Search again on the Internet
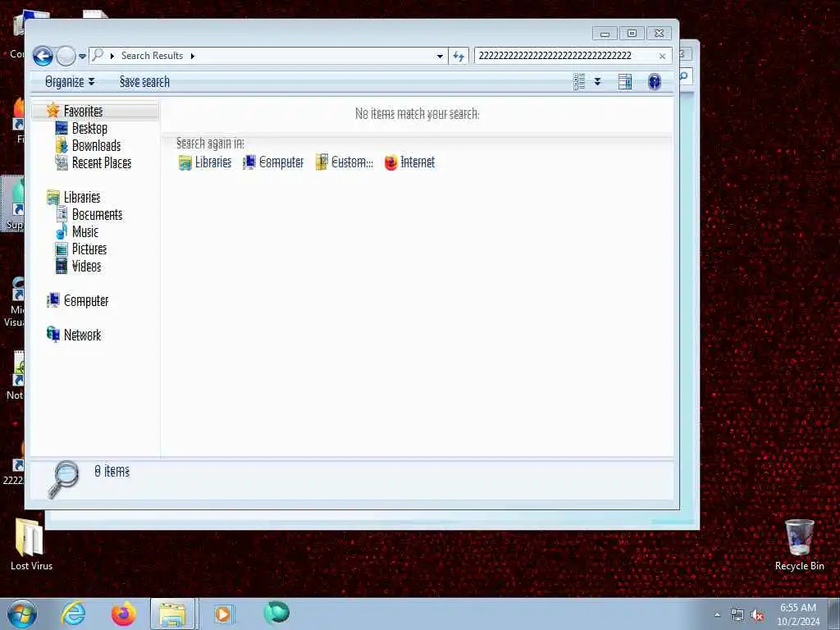Viewport: 840px width, 630px height. (x=410, y=162)
